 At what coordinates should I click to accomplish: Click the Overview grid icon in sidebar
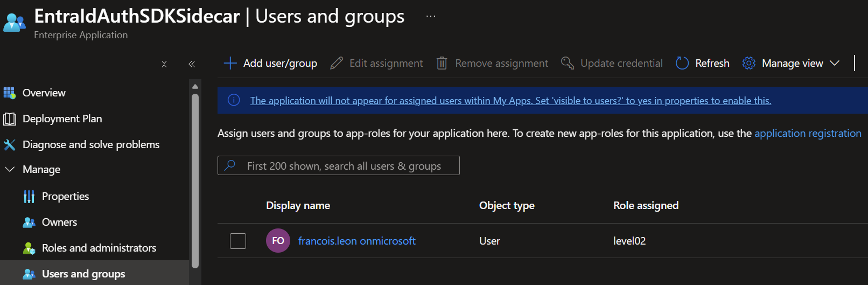[10, 93]
